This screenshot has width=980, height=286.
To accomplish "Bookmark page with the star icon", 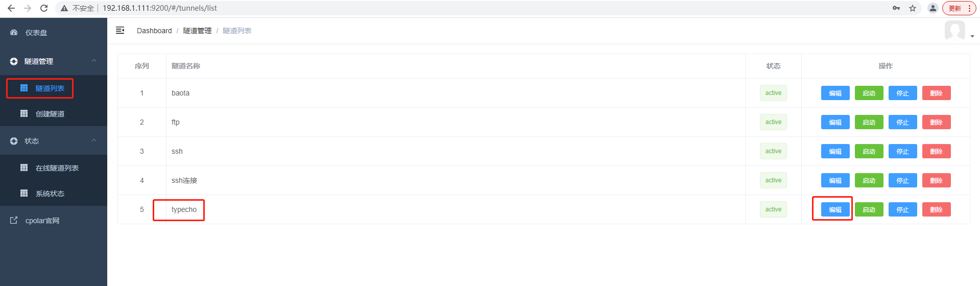I will tap(913, 8).
